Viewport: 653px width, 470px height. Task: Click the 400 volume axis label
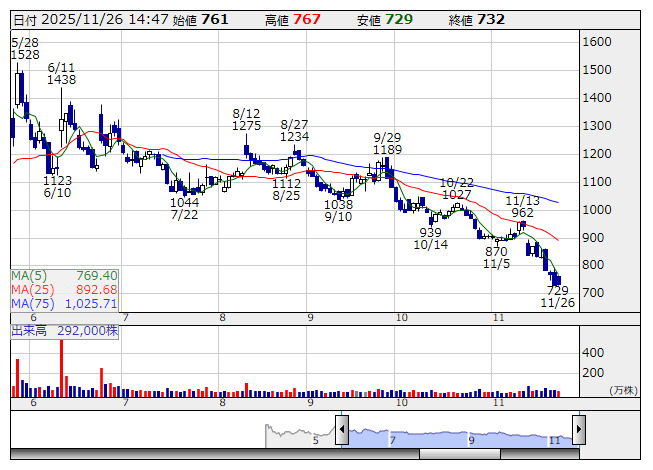point(593,353)
